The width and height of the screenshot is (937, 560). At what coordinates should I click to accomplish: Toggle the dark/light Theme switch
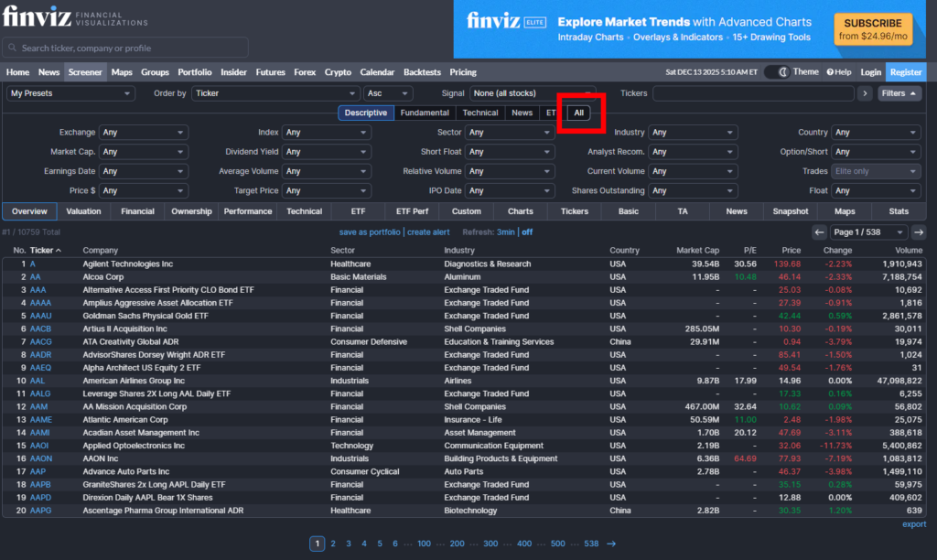[777, 71]
